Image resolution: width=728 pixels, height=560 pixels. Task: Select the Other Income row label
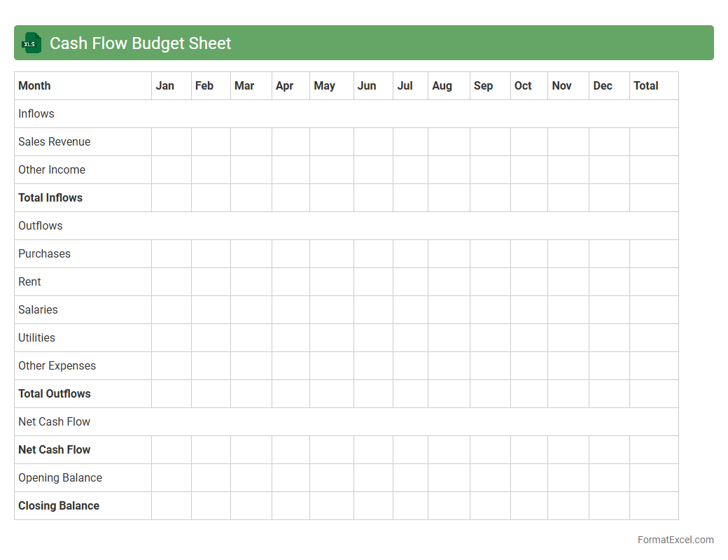(52, 170)
